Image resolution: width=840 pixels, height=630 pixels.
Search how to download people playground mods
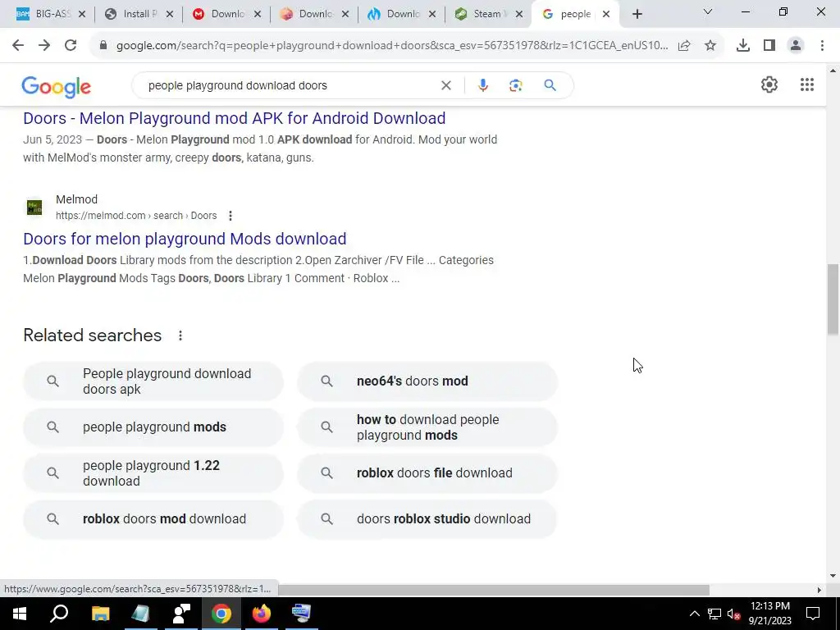click(x=427, y=427)
